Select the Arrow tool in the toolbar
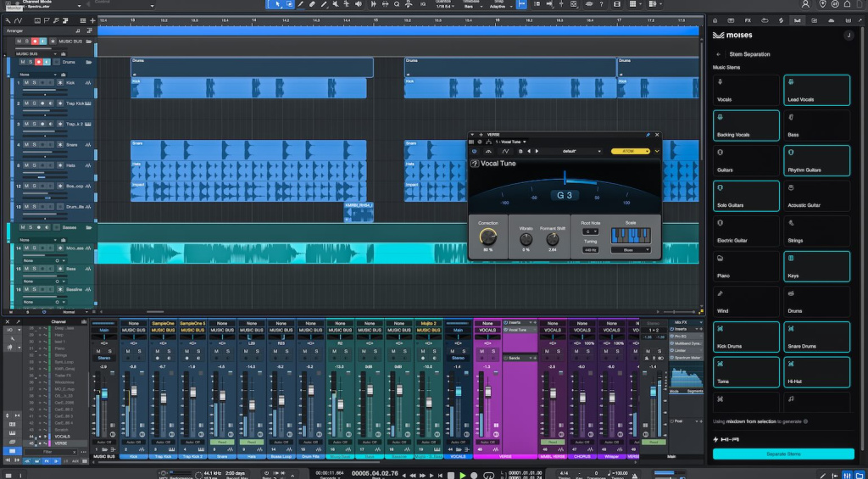868x479 pixels. pos(278,4)
